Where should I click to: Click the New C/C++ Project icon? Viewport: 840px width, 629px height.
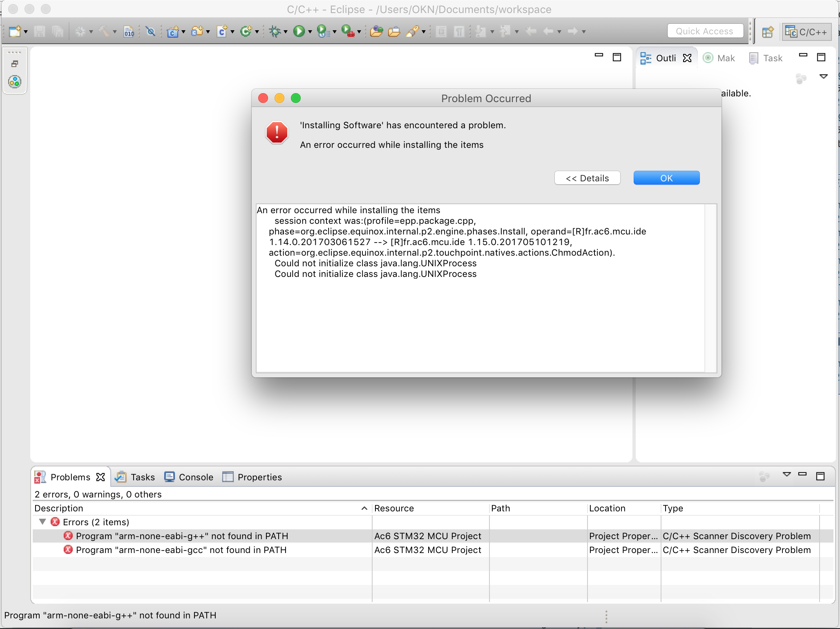pos(173,31)
